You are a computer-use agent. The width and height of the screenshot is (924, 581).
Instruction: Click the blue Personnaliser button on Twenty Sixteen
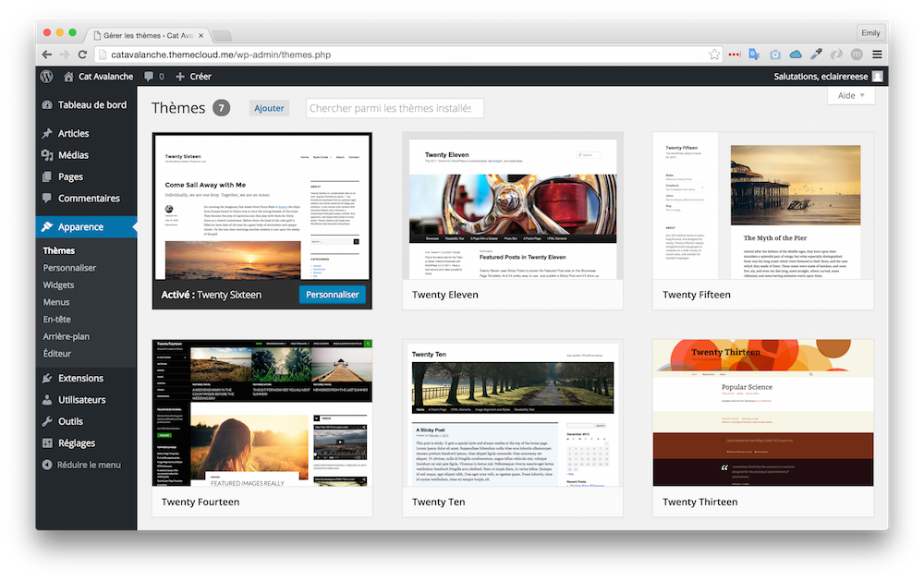tap(333, 295)
